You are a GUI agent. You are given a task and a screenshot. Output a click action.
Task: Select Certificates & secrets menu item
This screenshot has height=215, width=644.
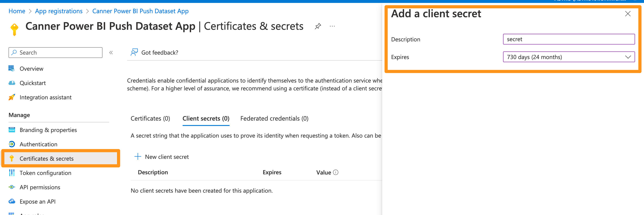60,158
